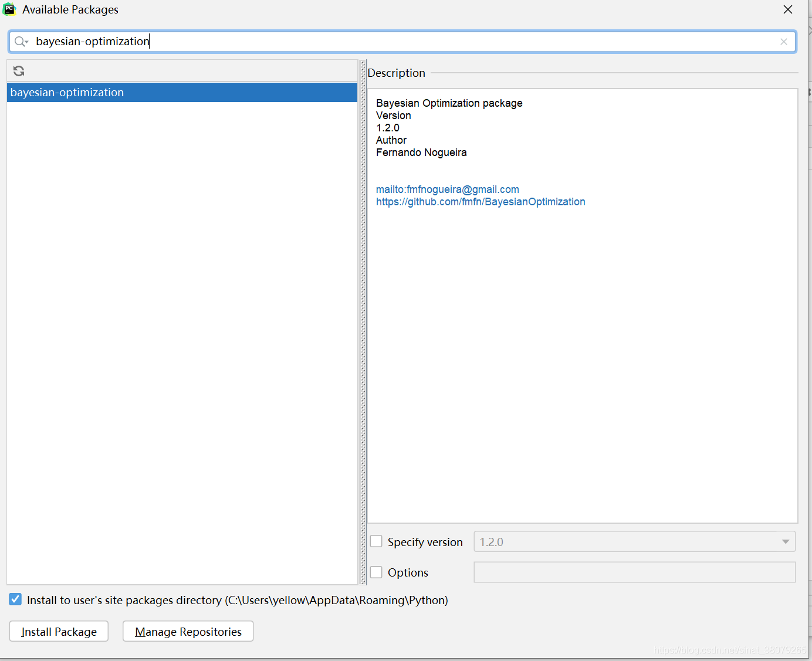The height and width of the screenshot is (661, 812).
Task: Click the splitter handle between list and description
Action: [363, 322]
